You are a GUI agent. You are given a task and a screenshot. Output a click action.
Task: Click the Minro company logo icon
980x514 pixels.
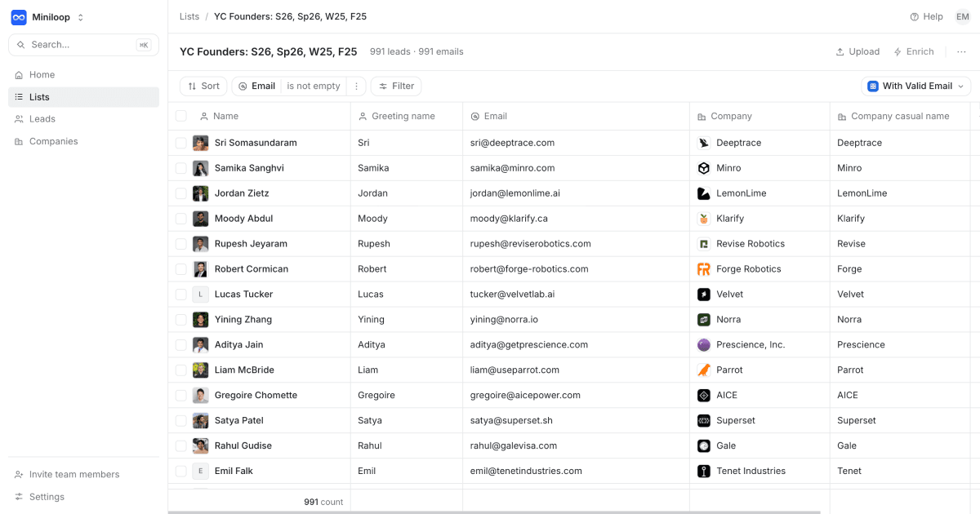(704, 168)
